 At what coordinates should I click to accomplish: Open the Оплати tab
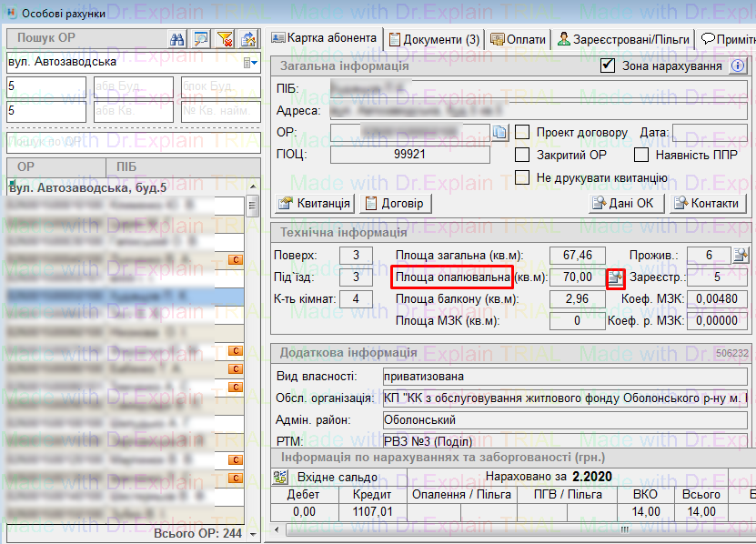pyautogui.click(x=519, y=39)
